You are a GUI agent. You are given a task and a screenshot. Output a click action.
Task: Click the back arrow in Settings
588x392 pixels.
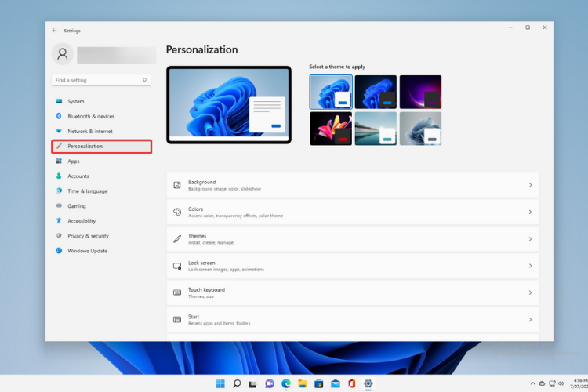54,31
